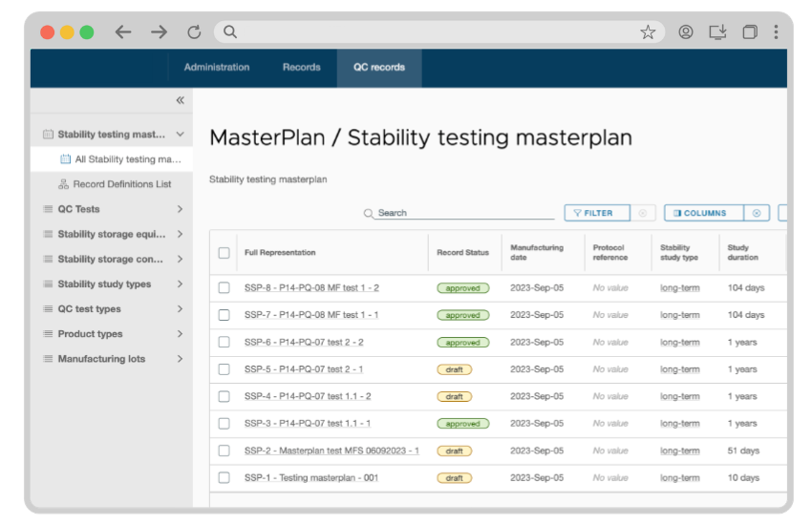Open Record Definitions List in sidebar
The image size is (812, 525).
click(121, 184)
